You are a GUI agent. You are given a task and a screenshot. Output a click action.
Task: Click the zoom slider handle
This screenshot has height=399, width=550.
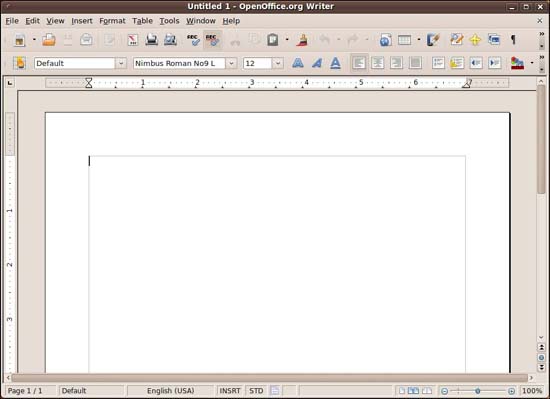pos(477,391)
